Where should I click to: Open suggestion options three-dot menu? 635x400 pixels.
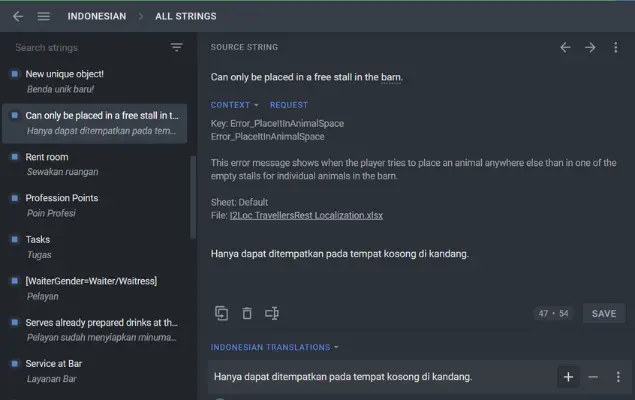[618, 377]
